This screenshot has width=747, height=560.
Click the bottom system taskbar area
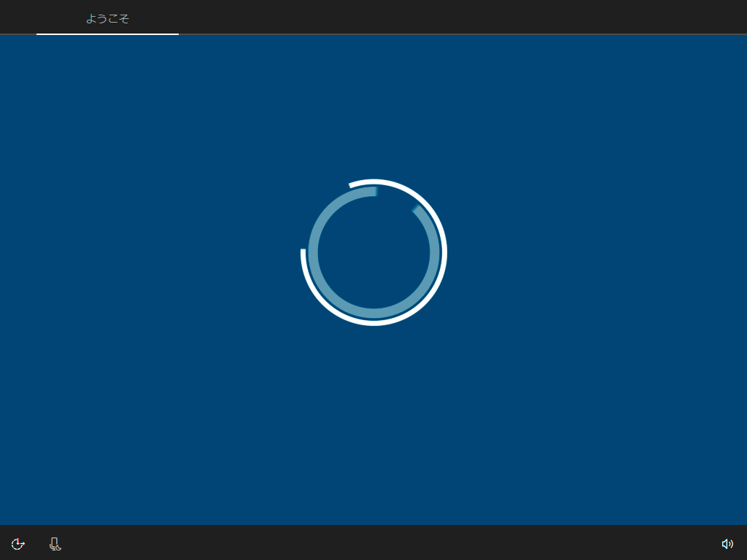[373, 542]
